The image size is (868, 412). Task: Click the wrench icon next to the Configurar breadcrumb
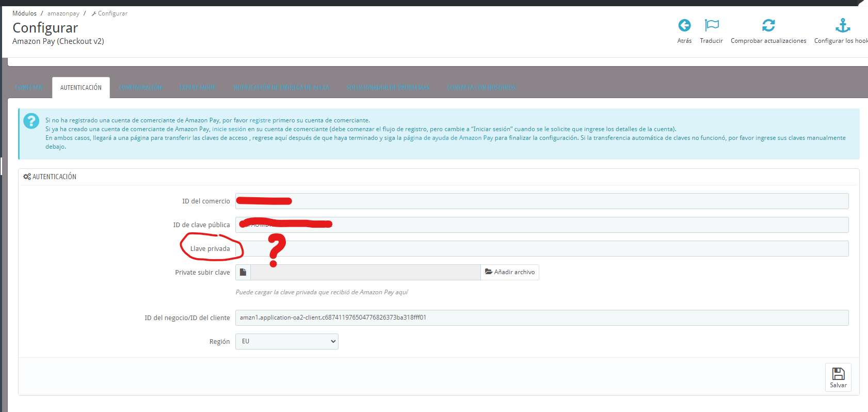click(94, 13)
